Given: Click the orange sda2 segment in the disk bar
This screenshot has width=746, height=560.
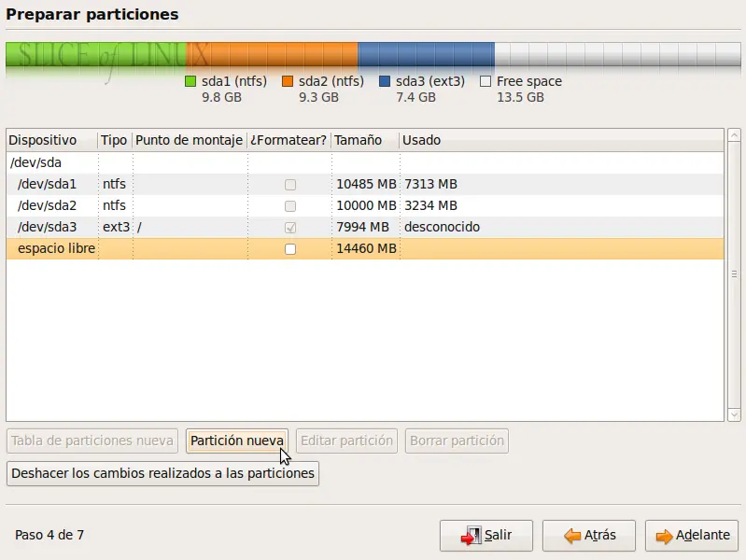Looking at the screenshot, I should tap(272, 54).
